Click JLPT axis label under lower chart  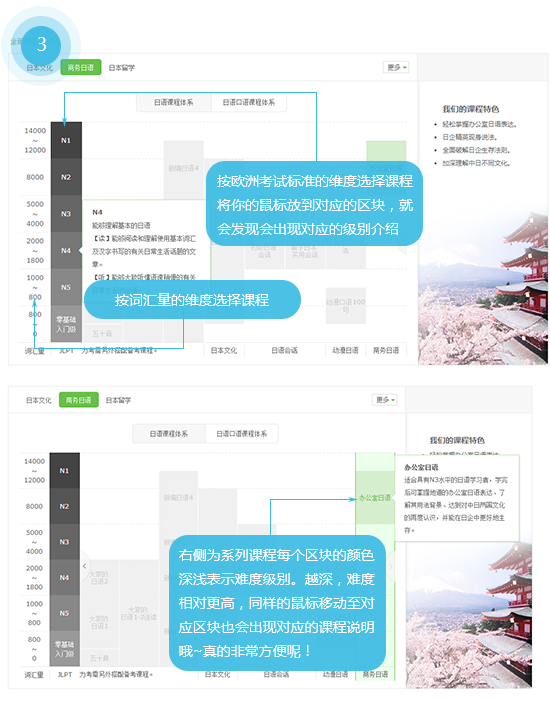coord(64,674)
